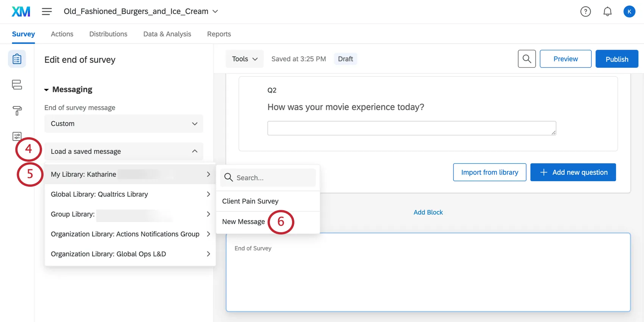The width and height of the screenshot is (644, 322).
Task: Open the End of survey message Custom dropdown
Action: (123, 124)
